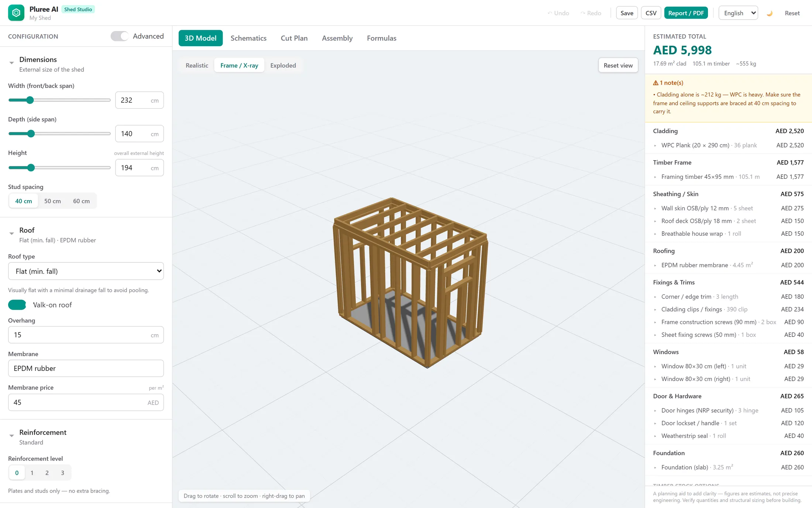812x508 pixels.
Task: Click the Overhang input field
Action: (86, 335)
